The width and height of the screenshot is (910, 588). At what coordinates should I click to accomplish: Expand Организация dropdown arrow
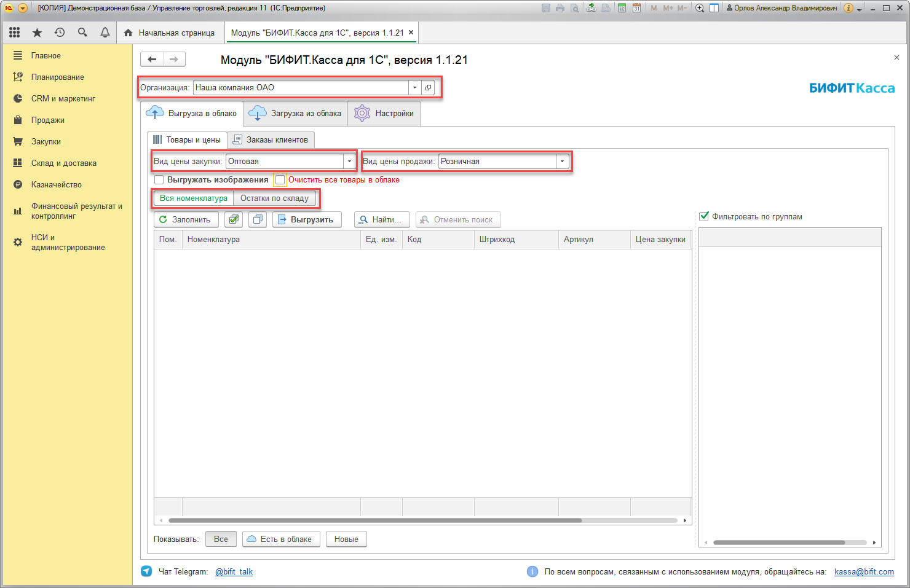[x=415, y=87]
